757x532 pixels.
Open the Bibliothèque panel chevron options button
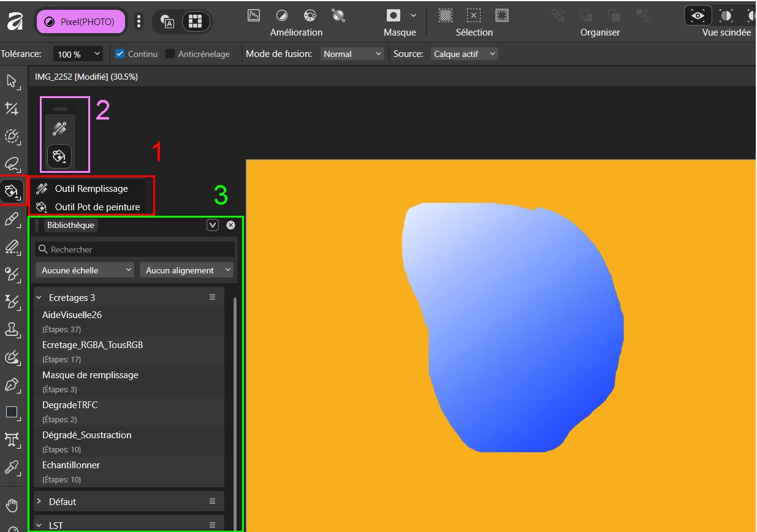tap(213, 225)
